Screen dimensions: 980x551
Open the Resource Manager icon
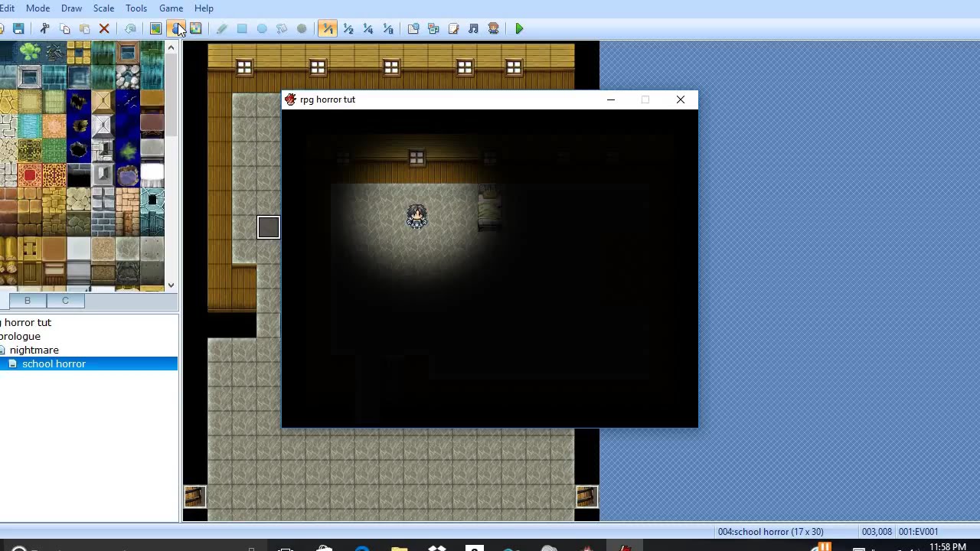[433, 29]
